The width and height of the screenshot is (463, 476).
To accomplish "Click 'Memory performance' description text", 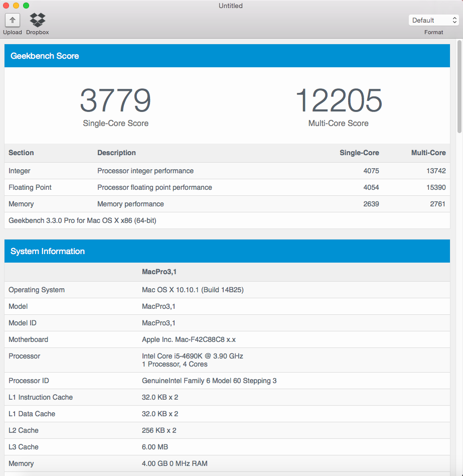I will coord(131,204).
